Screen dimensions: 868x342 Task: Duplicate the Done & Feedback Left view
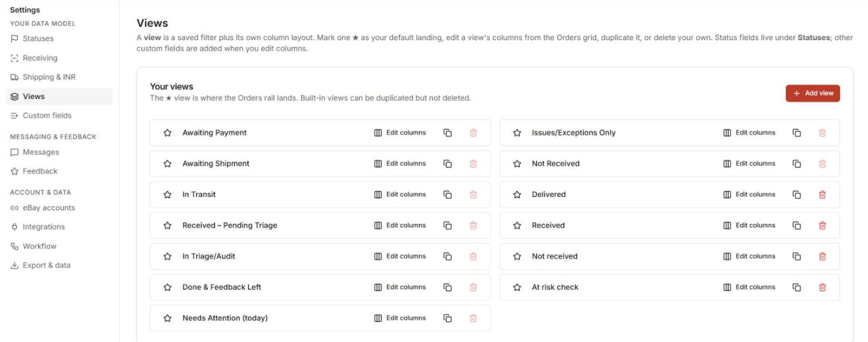pos(447,287)
